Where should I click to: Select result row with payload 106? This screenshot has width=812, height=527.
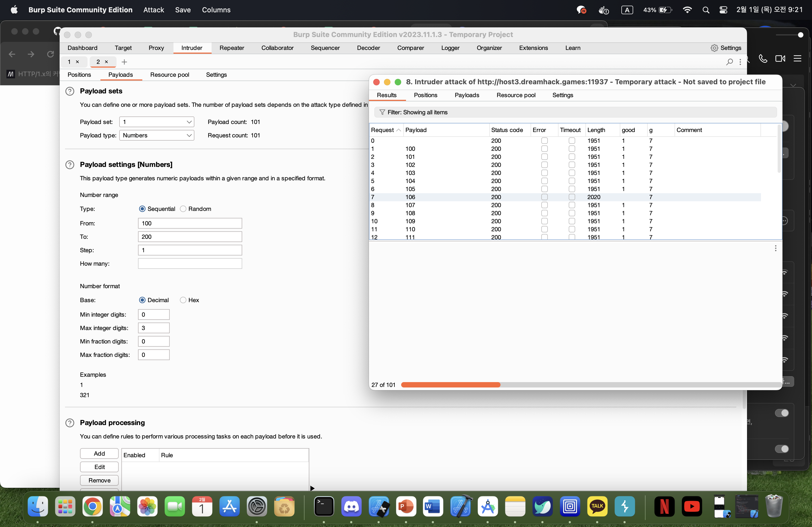tap(565, 197)
